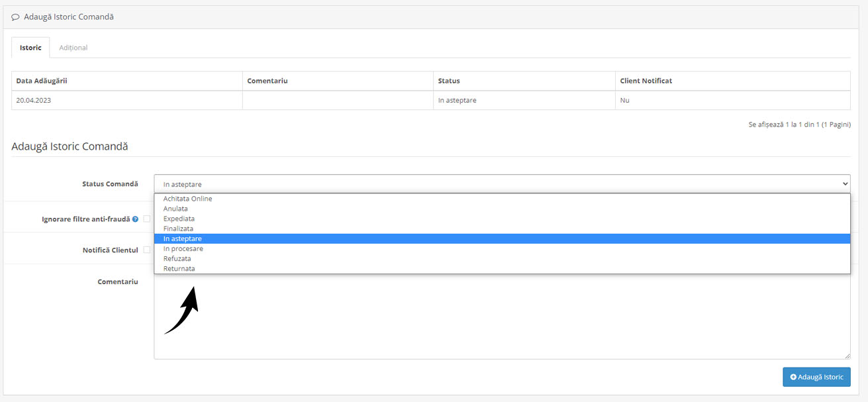Click the Notifică Clientul label
This screenshot has width=868, height=402.
(x=111, y=250)
